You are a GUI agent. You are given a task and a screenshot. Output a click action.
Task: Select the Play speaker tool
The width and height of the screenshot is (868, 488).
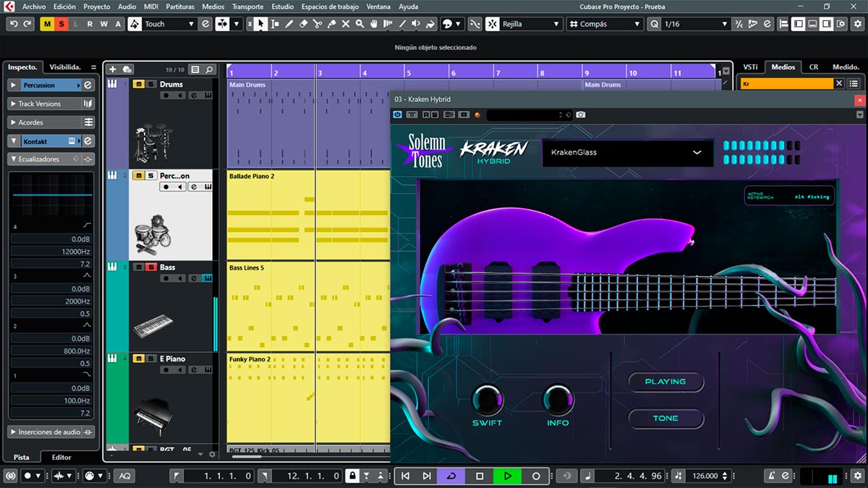click(x=416, y=24)
